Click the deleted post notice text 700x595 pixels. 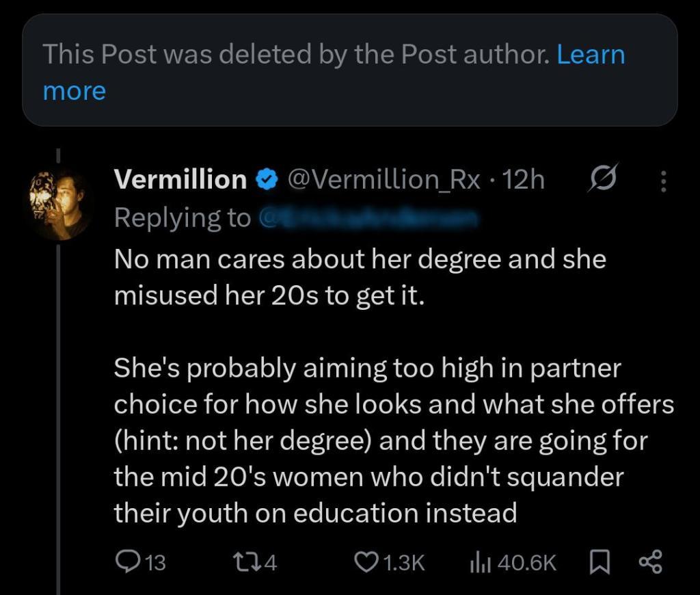(x=295, y=55)
